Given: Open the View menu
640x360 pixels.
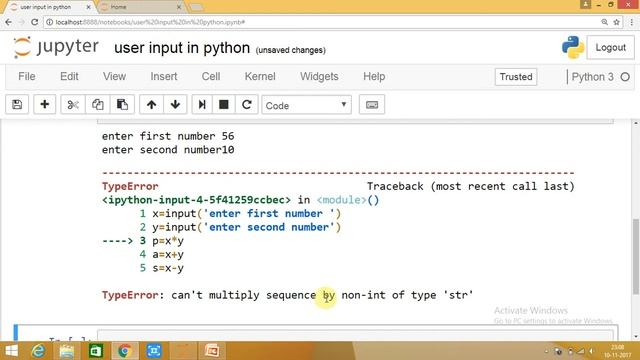Looking at the screenshot, I should point(114,77).
